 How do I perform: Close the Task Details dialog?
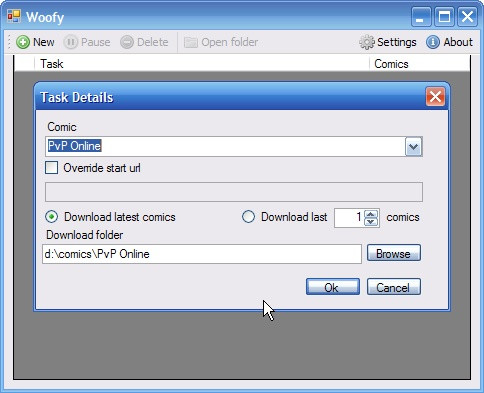click(435, 97)
